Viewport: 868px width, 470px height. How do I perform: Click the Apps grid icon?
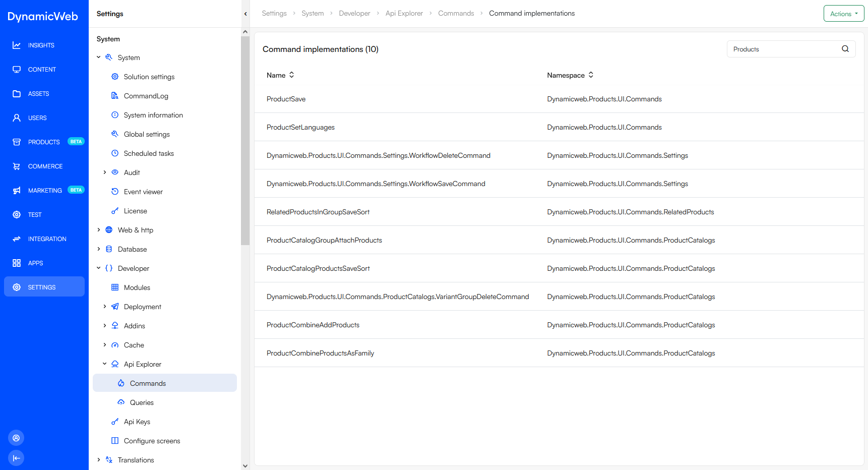click(17, 263)
